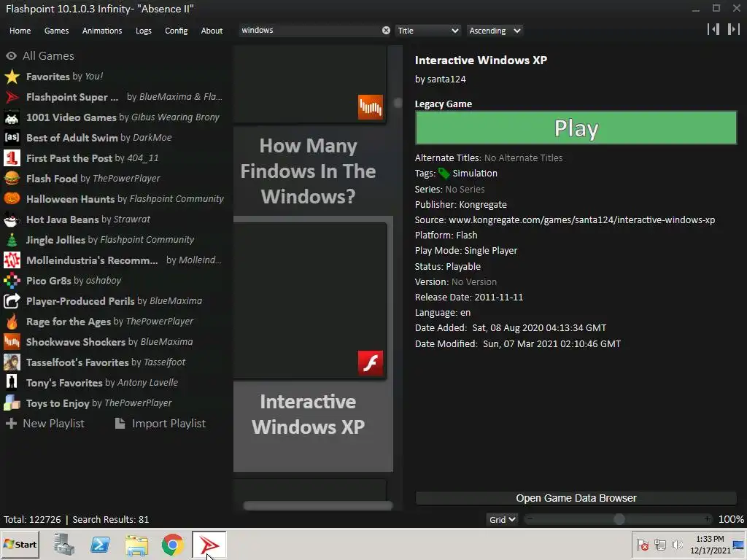The image size is (747, 560).
Task: Select the Jingle Jollies tree icon
Action: [x=12, y=240]
